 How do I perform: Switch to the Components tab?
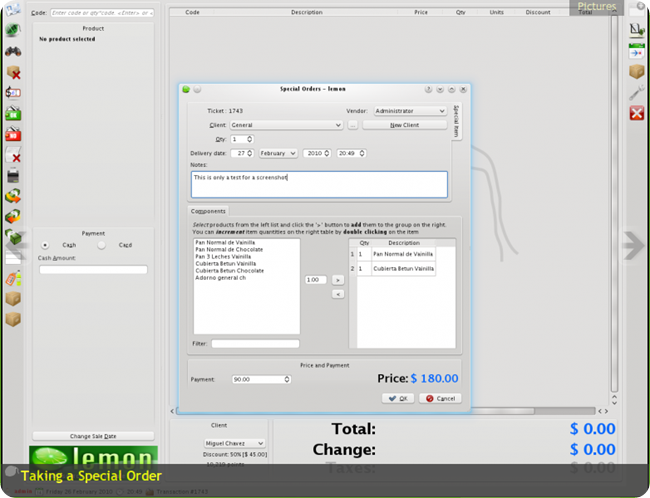click(208, 211)
